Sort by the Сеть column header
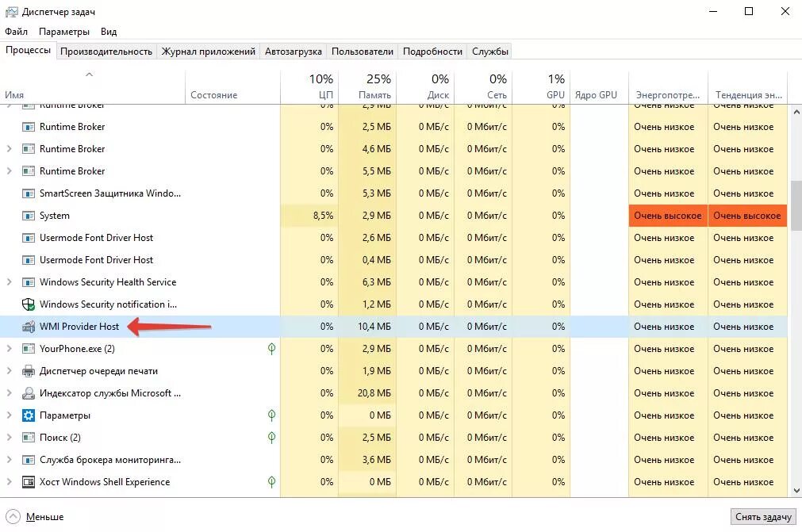Image resolution: width=802 pixels, height=532 pixels. pos(483,87)
